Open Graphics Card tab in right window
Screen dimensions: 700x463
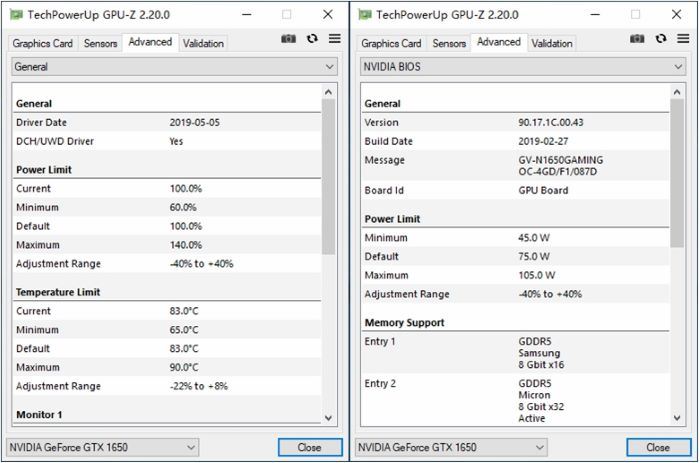(391, 43)
